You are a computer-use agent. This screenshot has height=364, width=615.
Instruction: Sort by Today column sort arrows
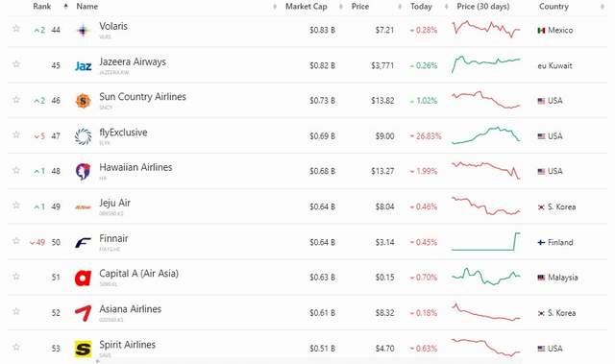point(446,7)
